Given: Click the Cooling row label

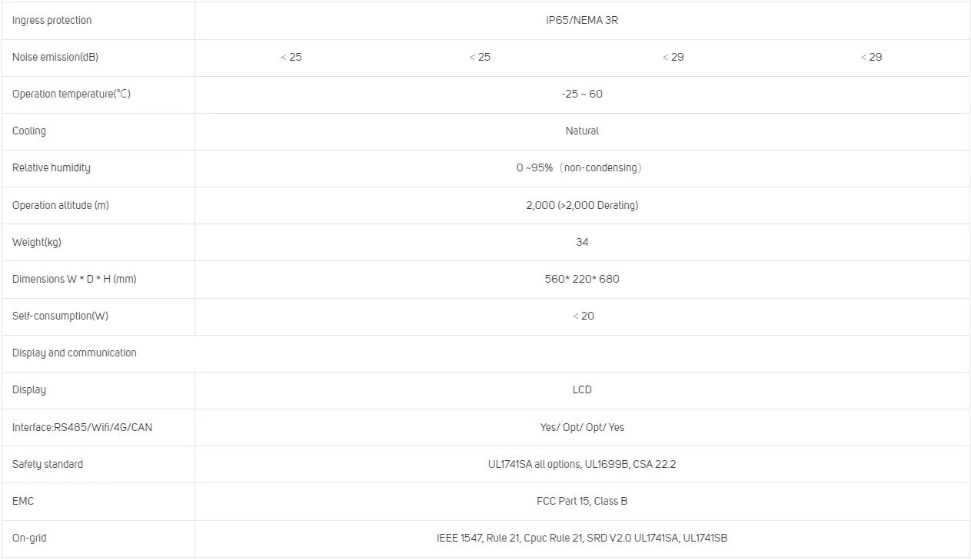Looking at the screenshot, I should click(29, 131).
